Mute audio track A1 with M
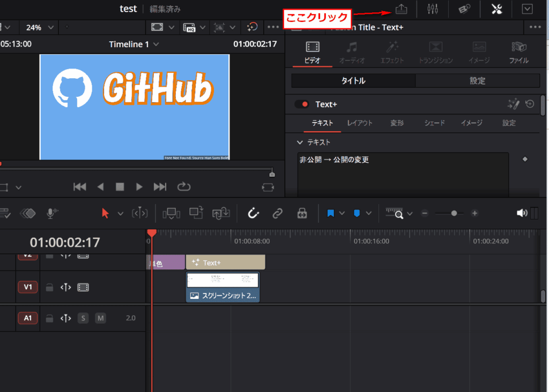Image resolution: width=549 pixels, height=392 pixels. pos(100,318)
